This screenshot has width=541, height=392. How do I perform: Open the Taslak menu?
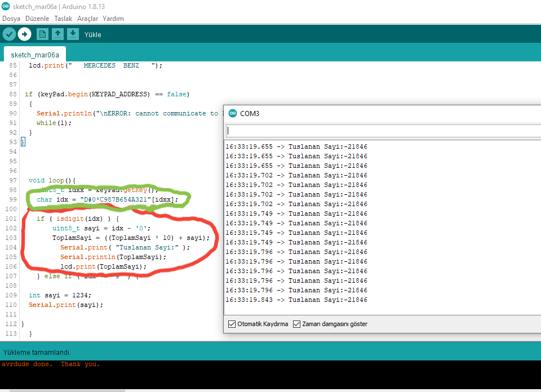[x=63, y=19]
